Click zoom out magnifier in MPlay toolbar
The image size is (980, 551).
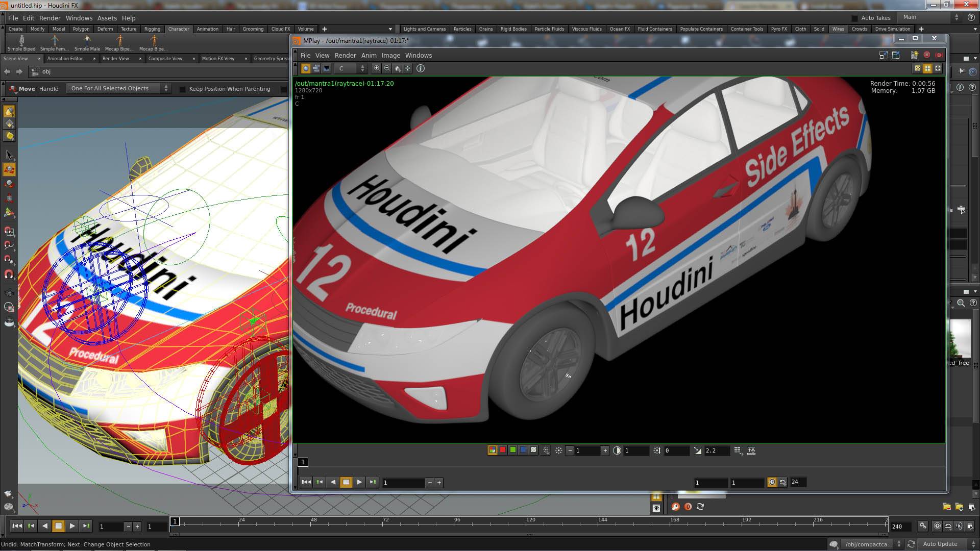[x=387, y=68]
